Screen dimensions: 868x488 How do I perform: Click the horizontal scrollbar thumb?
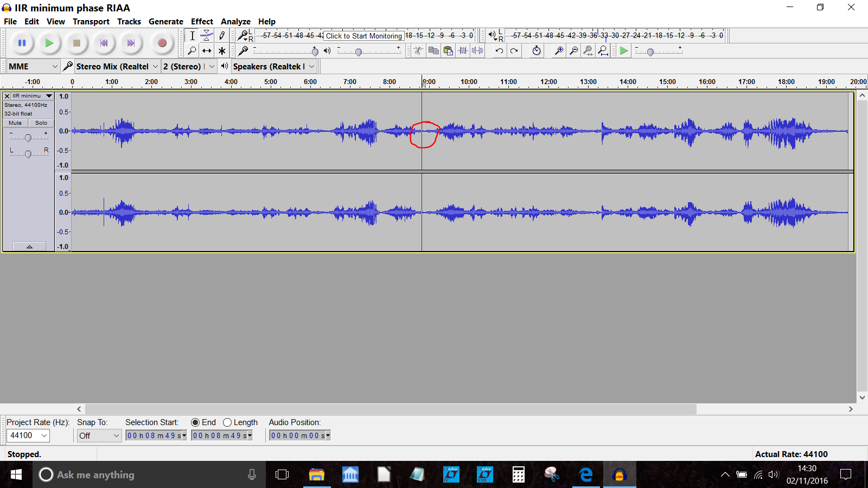(391, 409)
